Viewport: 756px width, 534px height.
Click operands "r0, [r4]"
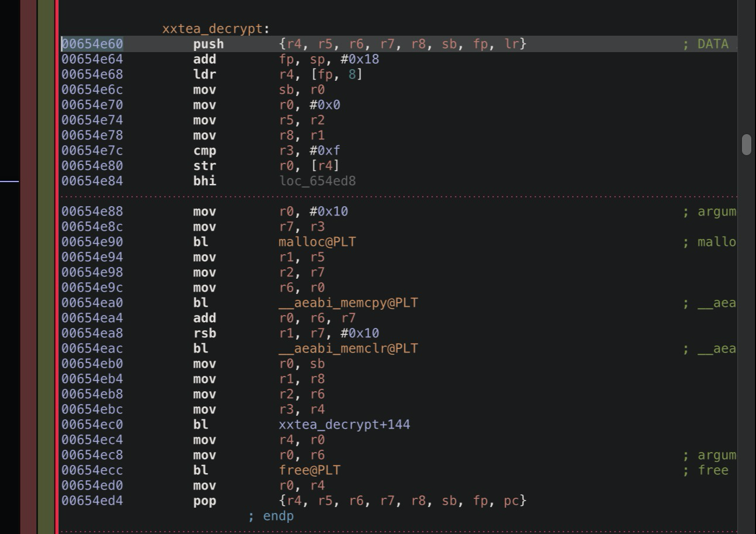(309, 166)
